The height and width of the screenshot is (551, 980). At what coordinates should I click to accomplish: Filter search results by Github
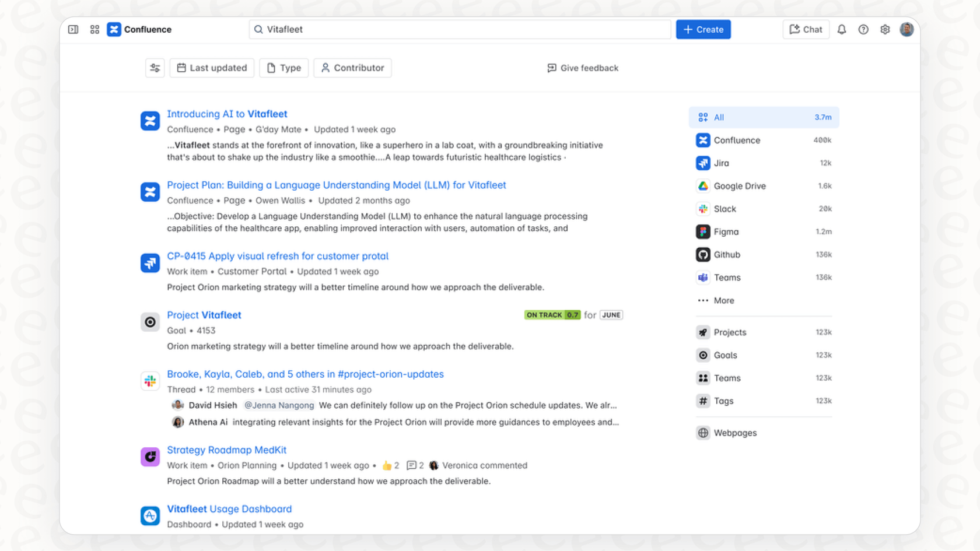point(726,254)
